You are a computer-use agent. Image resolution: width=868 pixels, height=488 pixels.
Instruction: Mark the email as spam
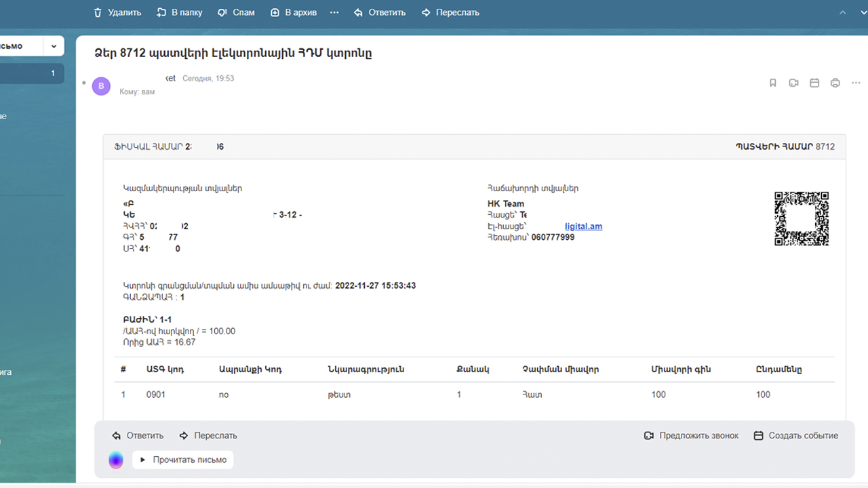(235, 12)
